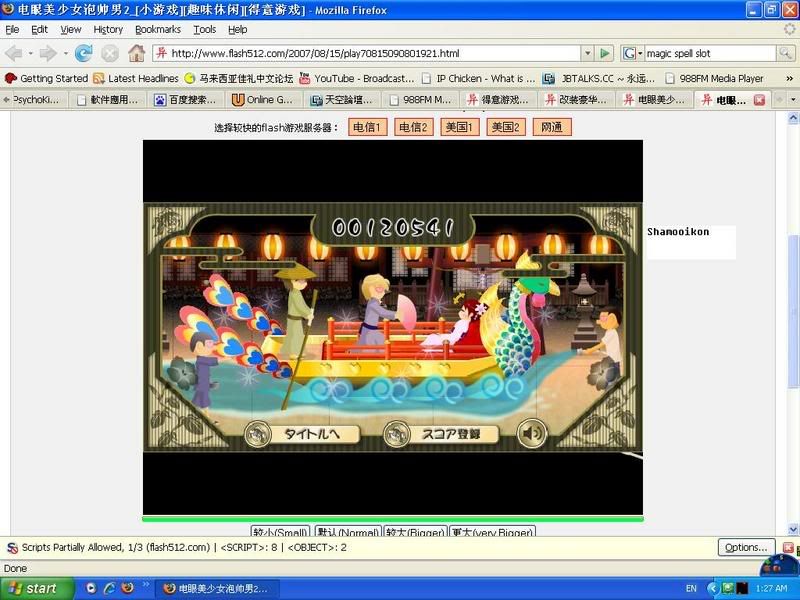Click the page scrollbar up arrow
800x600 pixels.
(793, 118)
